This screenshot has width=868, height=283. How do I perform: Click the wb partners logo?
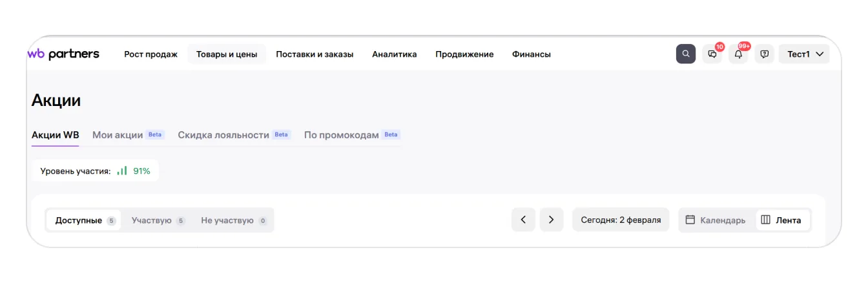(x=63, y=54)
